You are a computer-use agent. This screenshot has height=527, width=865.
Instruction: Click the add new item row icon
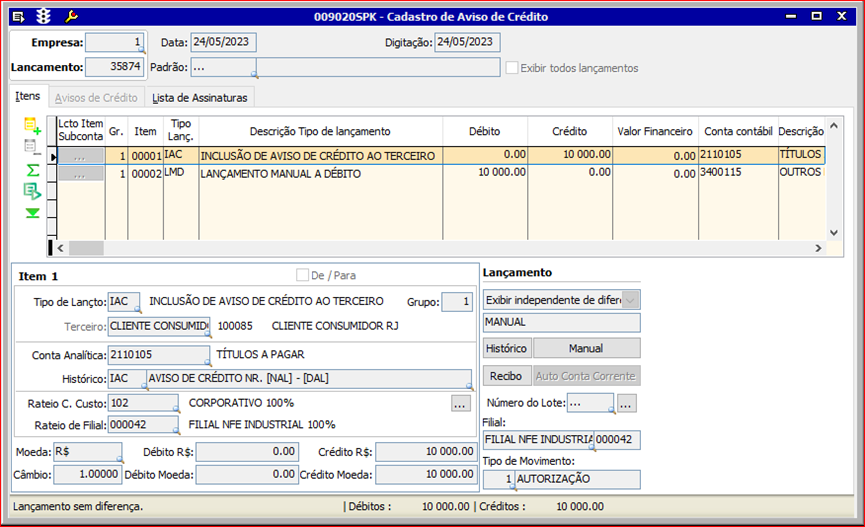pos(32,127)
